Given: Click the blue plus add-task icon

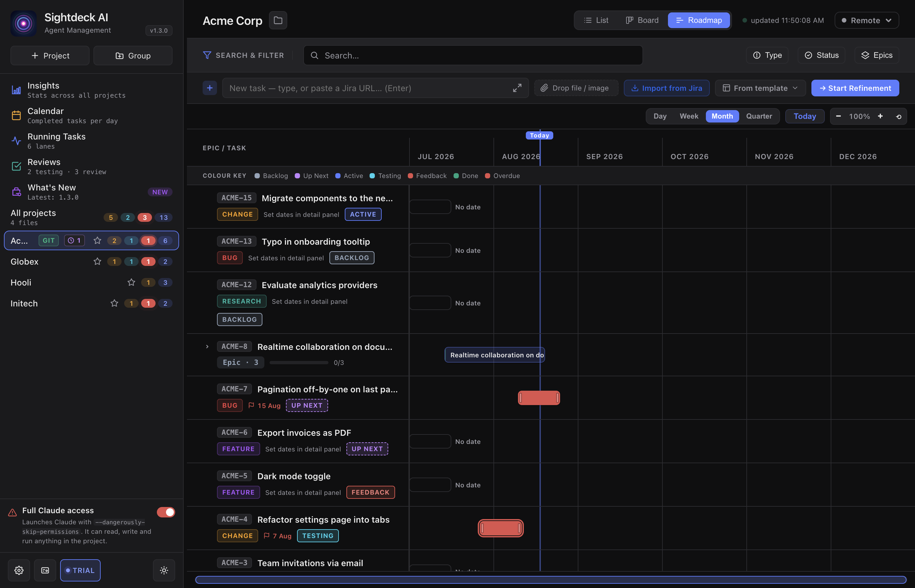Looking at the screenshot, I should [x=210, y=88].
